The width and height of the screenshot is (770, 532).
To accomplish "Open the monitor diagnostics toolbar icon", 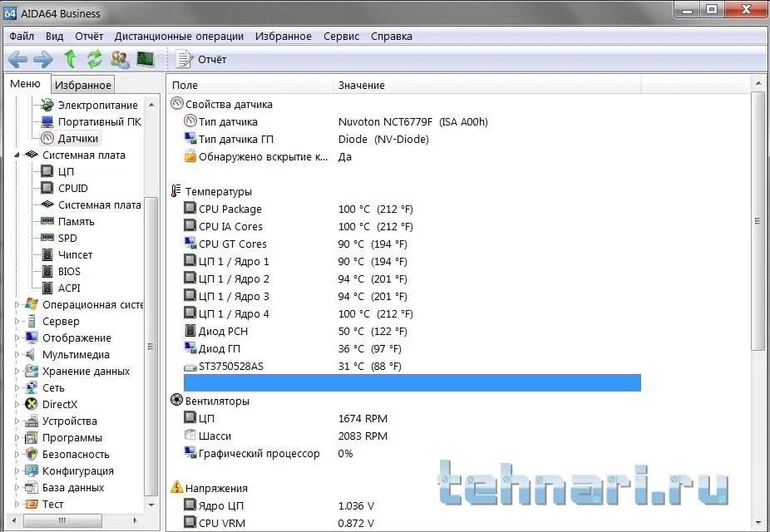I will pyautogui.click(x=146, y=59).
